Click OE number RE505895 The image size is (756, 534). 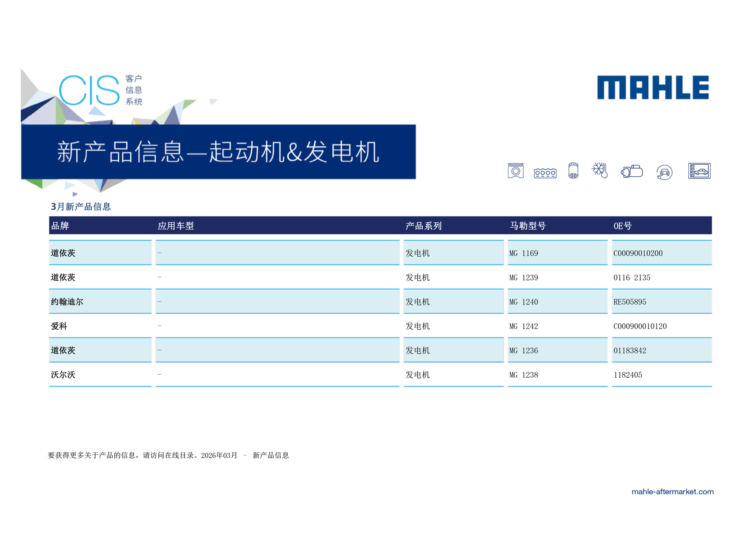click(x=630, y=302)
